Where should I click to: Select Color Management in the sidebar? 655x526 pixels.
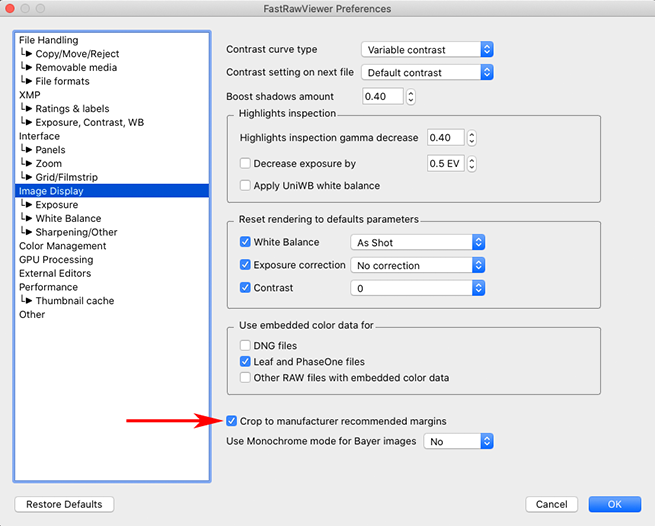[x=62, y=246]
